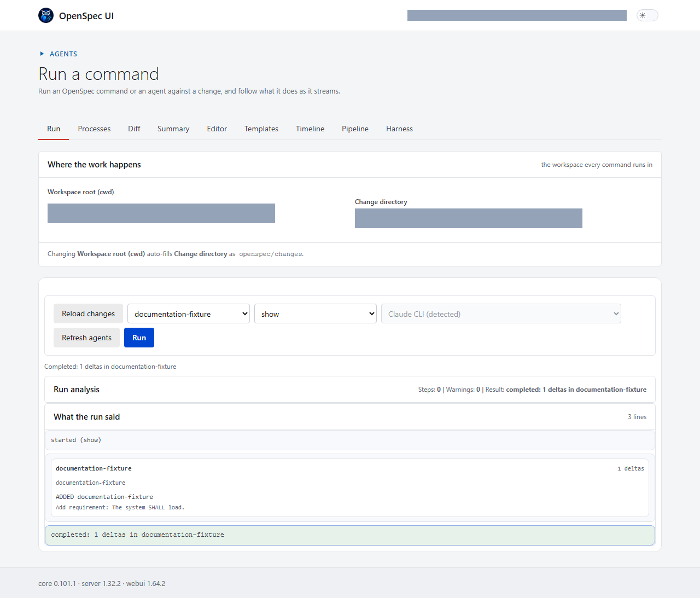Image resolution: width=700 pixels, height=598 pixels.
Task: Click the '3 lines' counter
Action: [637, 417]
